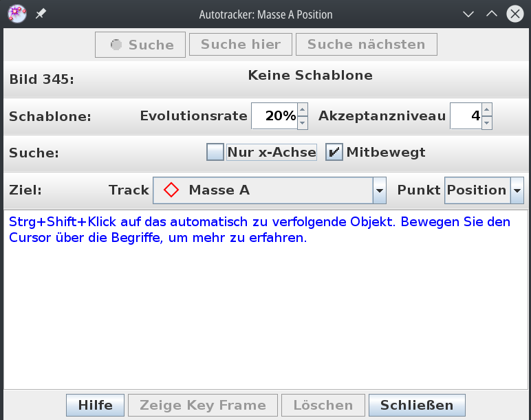Click the Evolutionsrate 20% input field
This screenshot has height=420, width=531.
[x=274, y=116]
